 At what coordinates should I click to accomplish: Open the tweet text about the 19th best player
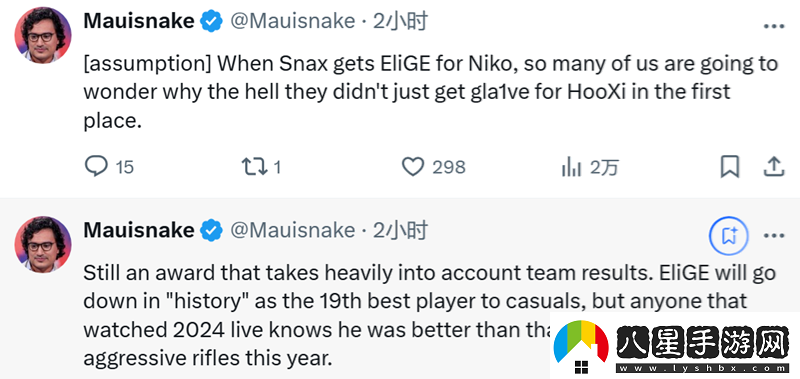(x=430, y=315)
